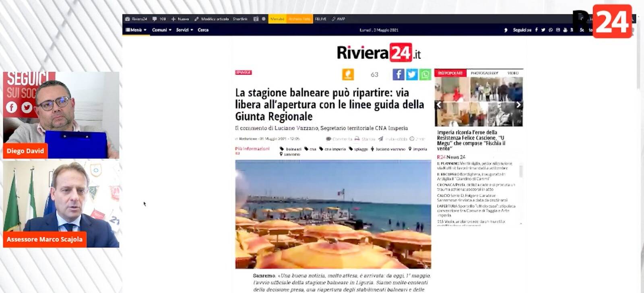
Task: Share article on Twitter button
Action: coord(412,74)
